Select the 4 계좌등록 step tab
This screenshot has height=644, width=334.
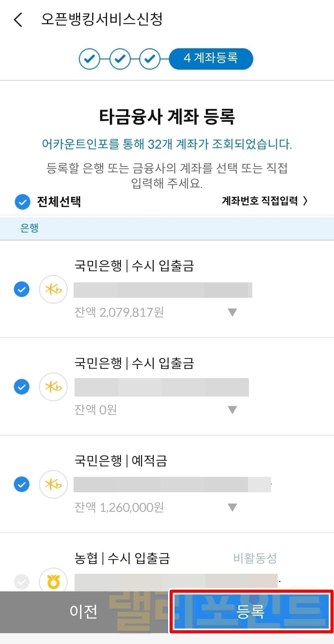pyautogui.click(x=211, y=59)
